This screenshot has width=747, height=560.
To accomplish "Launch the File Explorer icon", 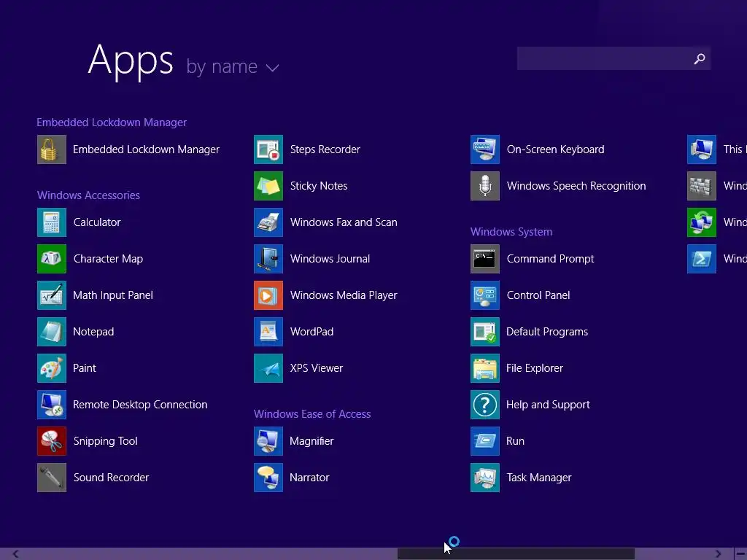I will tap(485, 368).
